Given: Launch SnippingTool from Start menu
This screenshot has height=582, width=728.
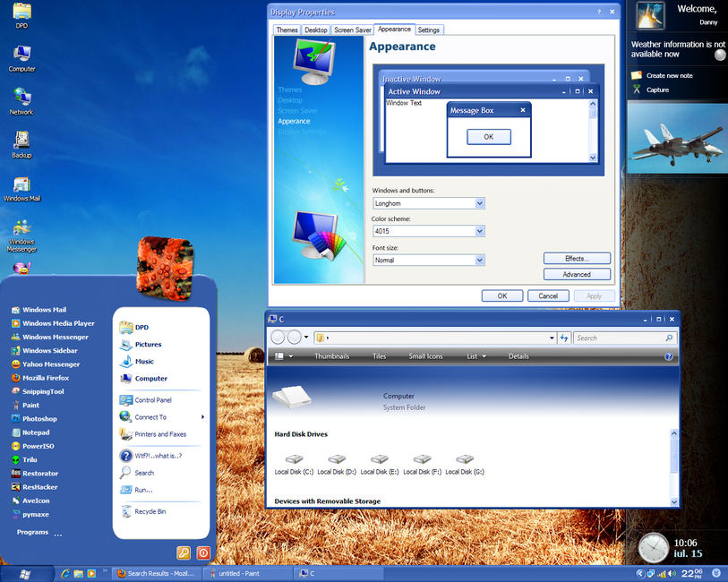Looking at the screenshot, I should (x=38, y=391).
